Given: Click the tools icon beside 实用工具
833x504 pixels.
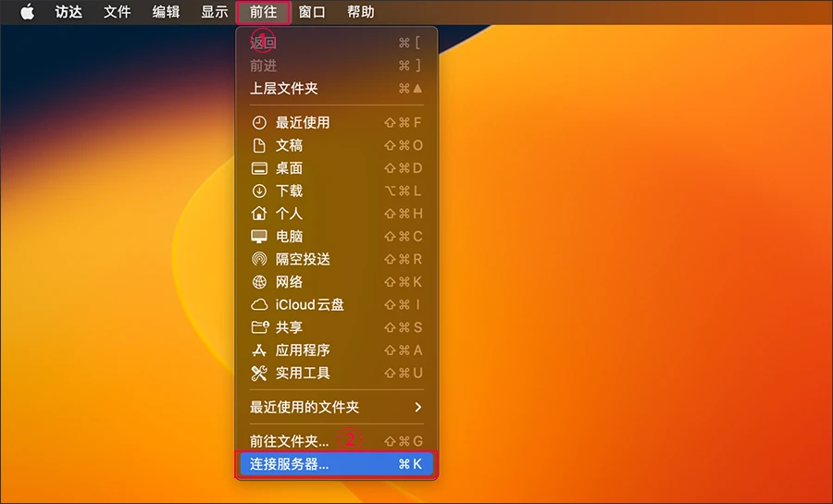Looking at the screenshot, I should 259,373.
